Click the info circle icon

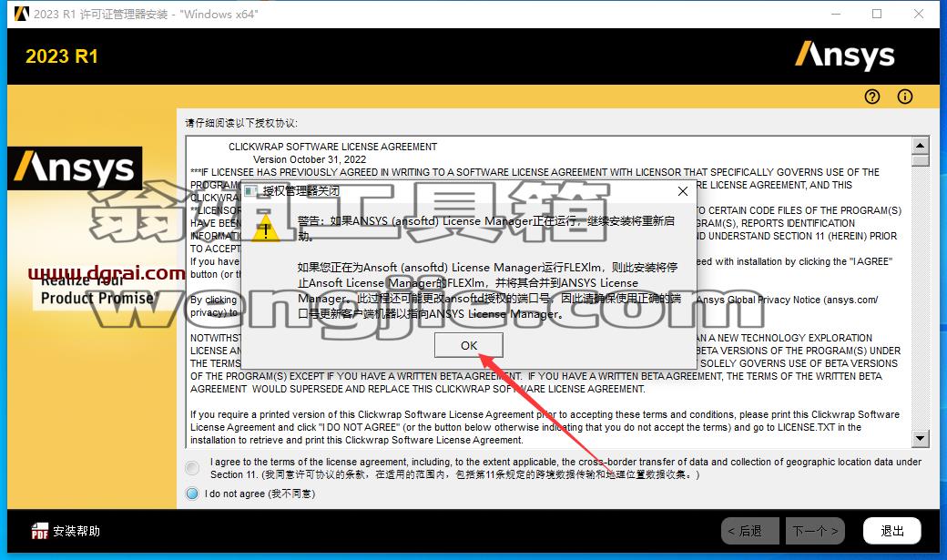905,97
